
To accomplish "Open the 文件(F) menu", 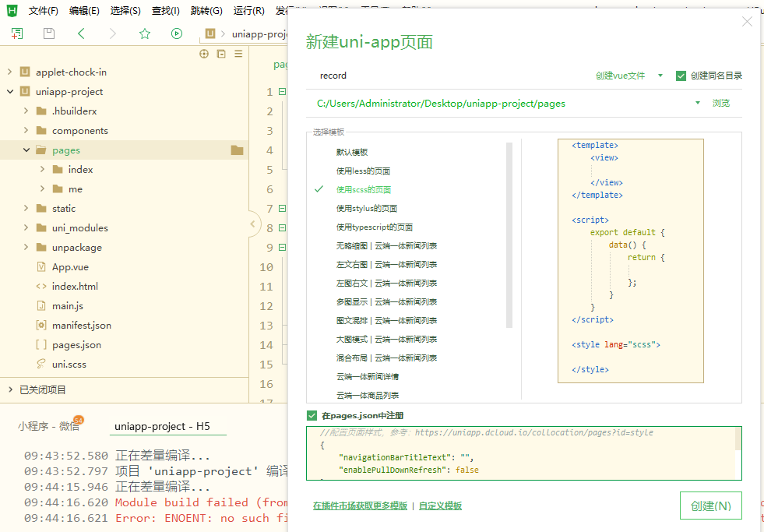I will (x=44, y=11).
